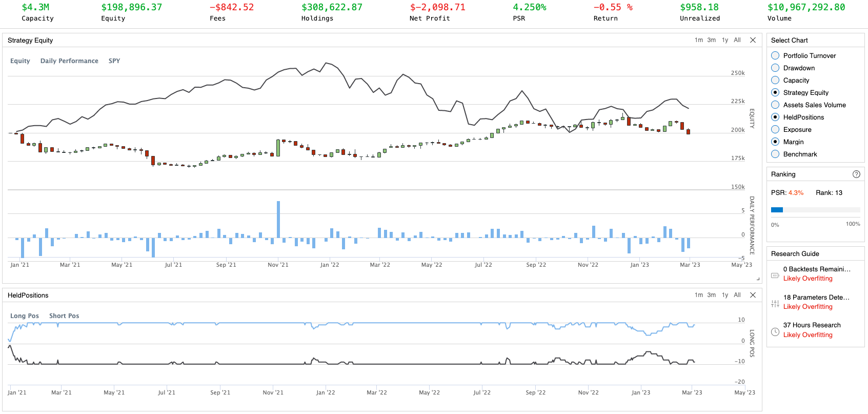The height and width of the screenshot is (414, 868).
Task: Click the Backtests Remaining icon in Research Guide
Action: coord(775,275)
